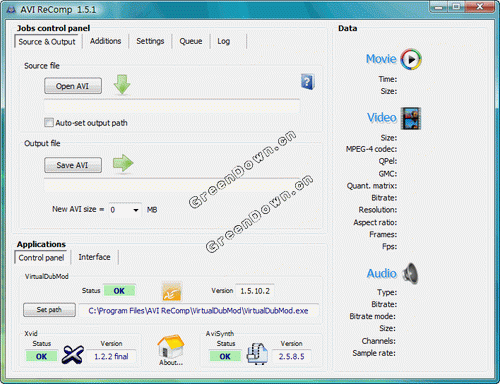Click the Open AVI button
The image size is (500, 384).
click(73, 86)
